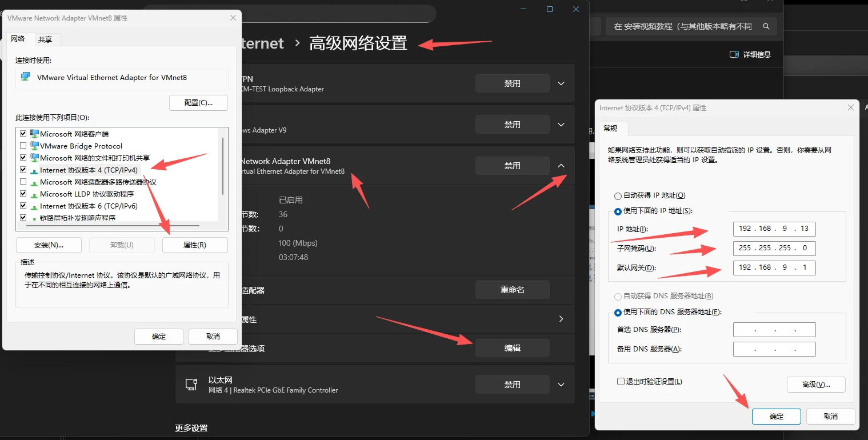Viewport: 868px width, 440px height.
Task: Open 详细信息 via its info icon
Action: coord(734,54)
